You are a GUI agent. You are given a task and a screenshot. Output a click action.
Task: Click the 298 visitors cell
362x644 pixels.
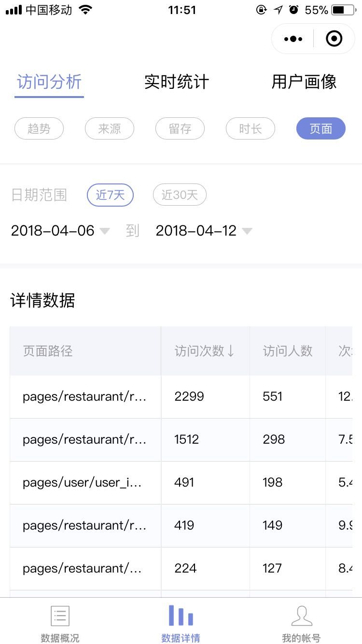tap(288, 440)
